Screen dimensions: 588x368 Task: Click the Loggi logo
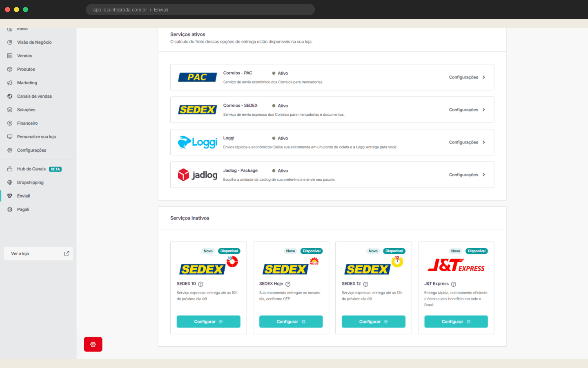(198, 142)
